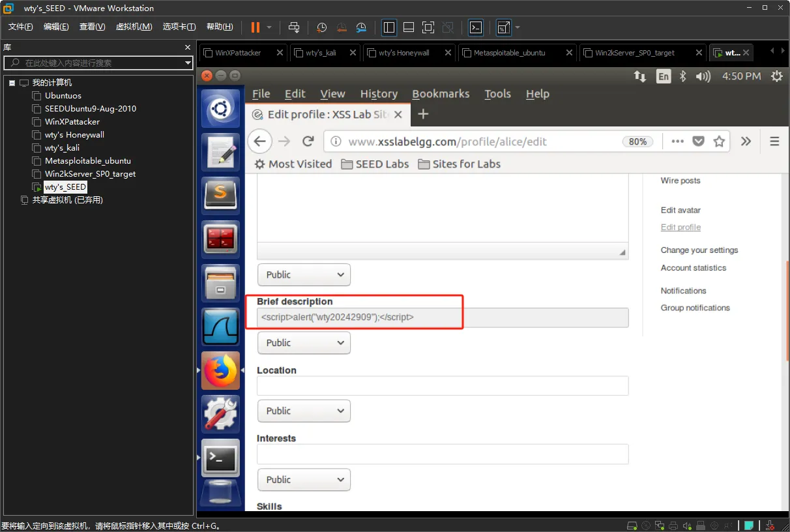Image resolution: width=790 pixels, height=532 pixels.
Task: Open Firefox Bookmarks menu
Action: 441,94
